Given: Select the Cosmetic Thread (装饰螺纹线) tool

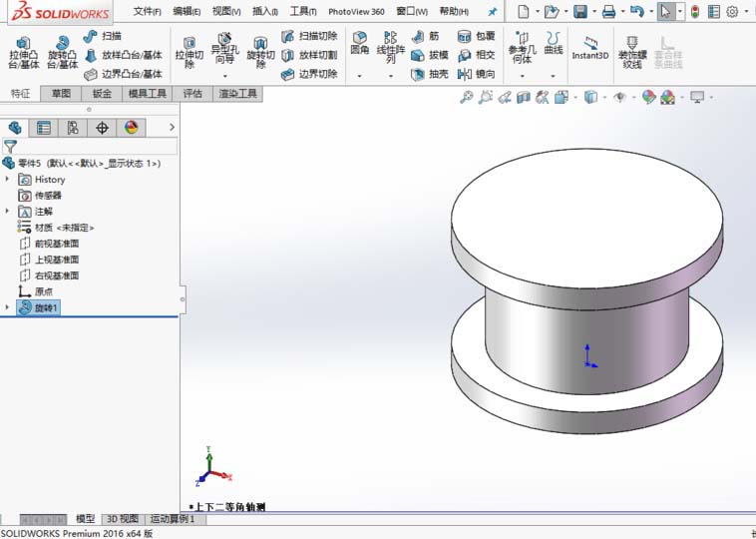Looking at the screenshot, I should tap(632, 52).
